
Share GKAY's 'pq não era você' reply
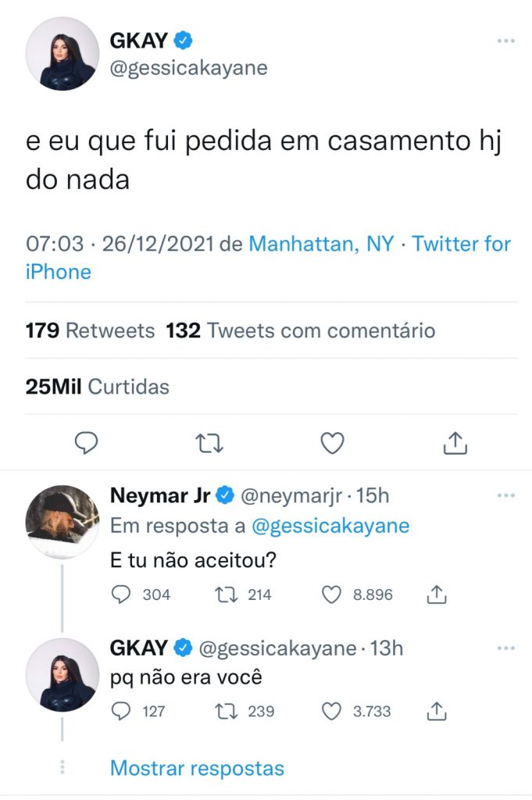(x=436, y=711)
